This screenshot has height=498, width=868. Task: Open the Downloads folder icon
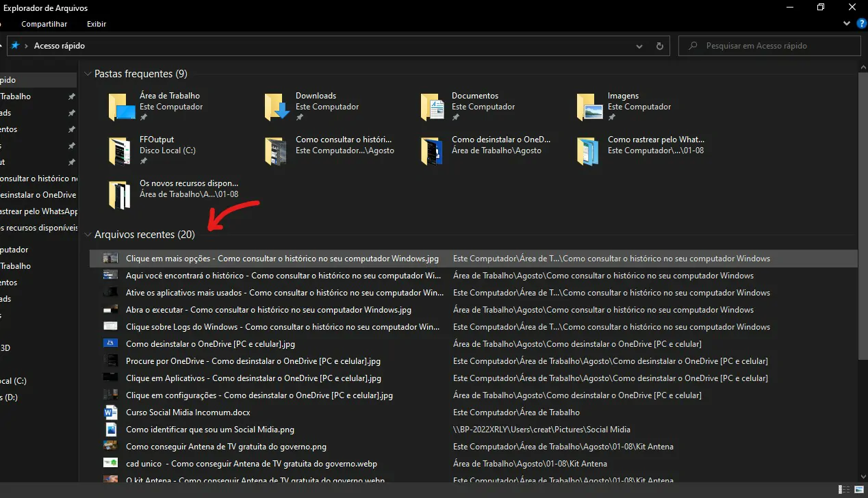278,107
